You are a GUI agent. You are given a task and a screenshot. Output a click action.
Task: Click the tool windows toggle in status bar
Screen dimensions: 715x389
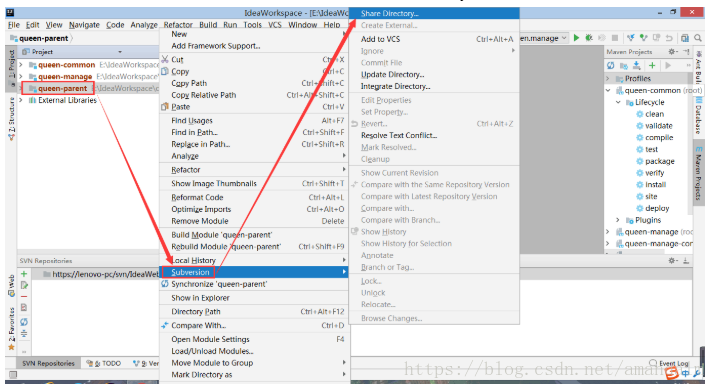coord(13,374)
